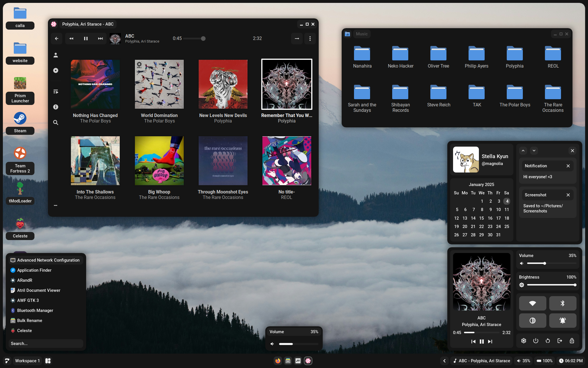Choose Atril Document Viewer from app list
588x368 pixels.
(x=38, y=290)
